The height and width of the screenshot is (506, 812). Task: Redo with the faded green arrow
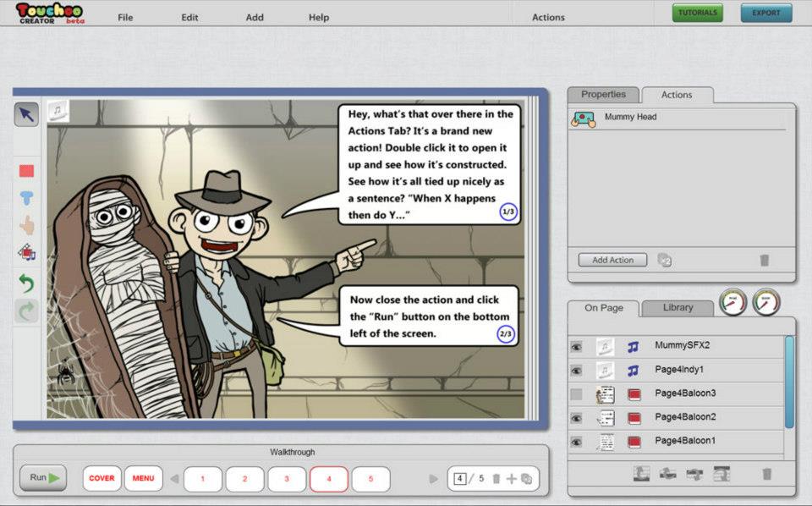tap(26, 311)
